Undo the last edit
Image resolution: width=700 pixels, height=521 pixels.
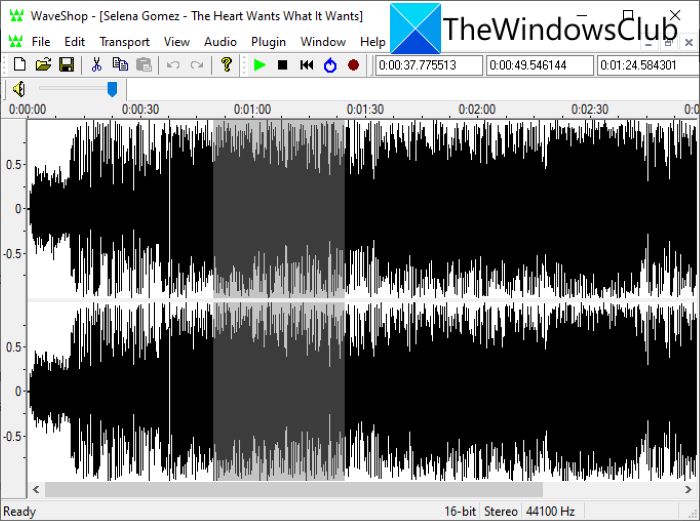click(x=173, y=65)
